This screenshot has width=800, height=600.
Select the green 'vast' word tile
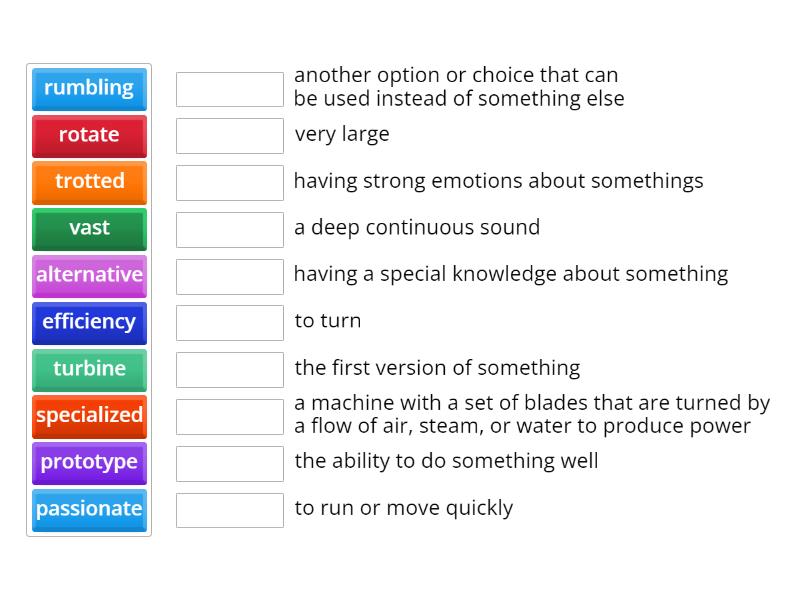tap(89, 230)
